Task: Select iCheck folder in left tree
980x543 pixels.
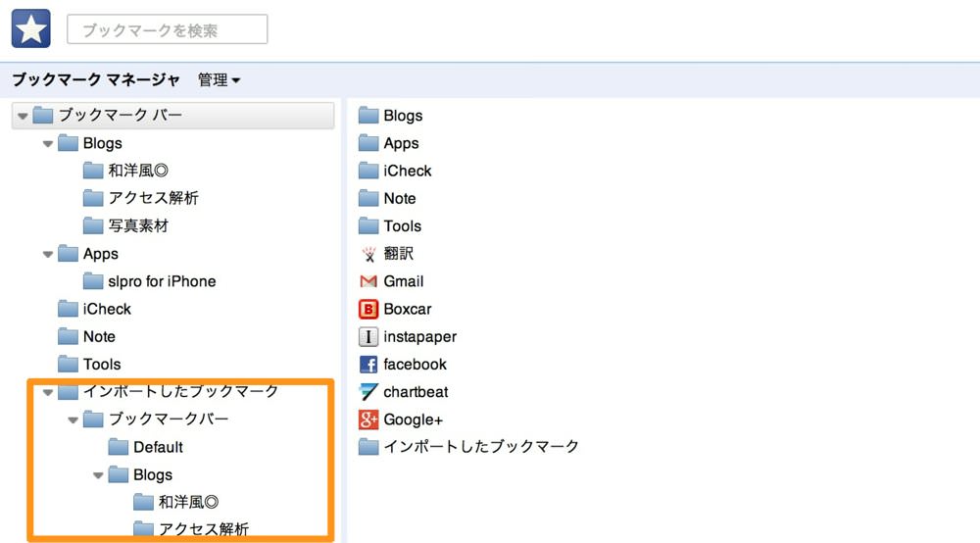Action: coord(107,309)
